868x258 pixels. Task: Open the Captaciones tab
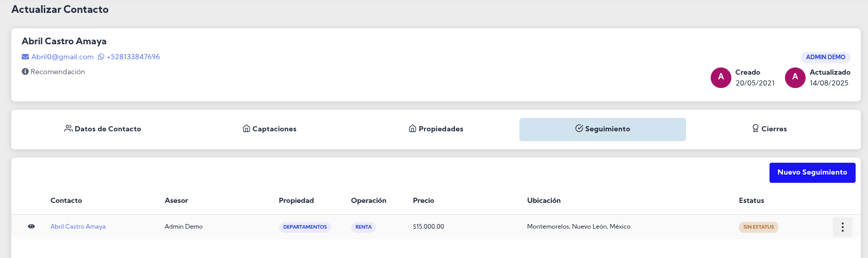tap(269, 129)
